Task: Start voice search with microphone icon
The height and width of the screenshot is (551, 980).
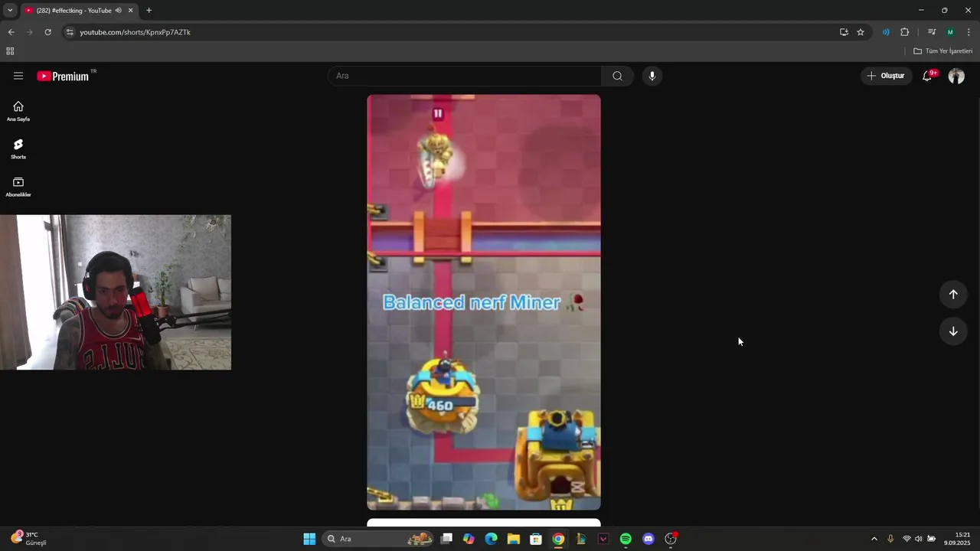Action: coord(652,76)
